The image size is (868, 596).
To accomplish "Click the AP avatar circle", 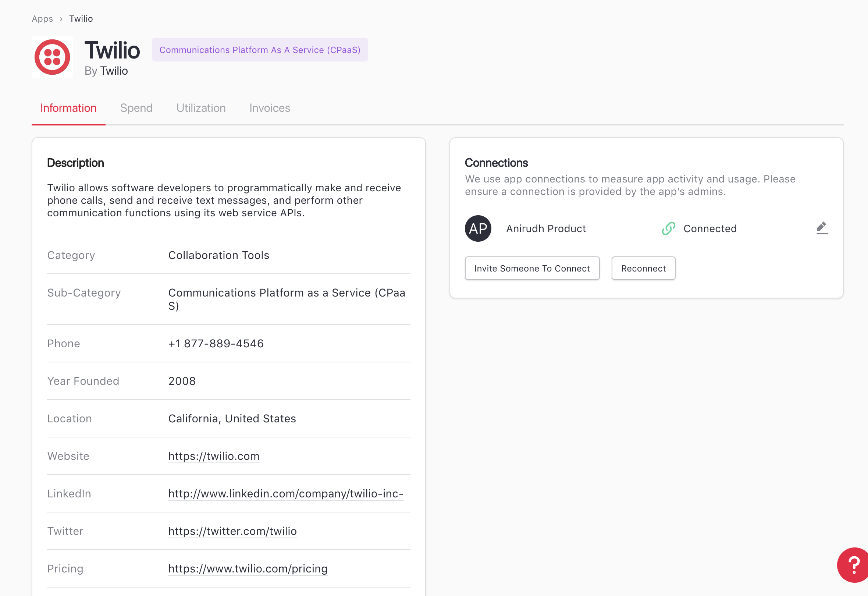I will (x=478, y=228).
